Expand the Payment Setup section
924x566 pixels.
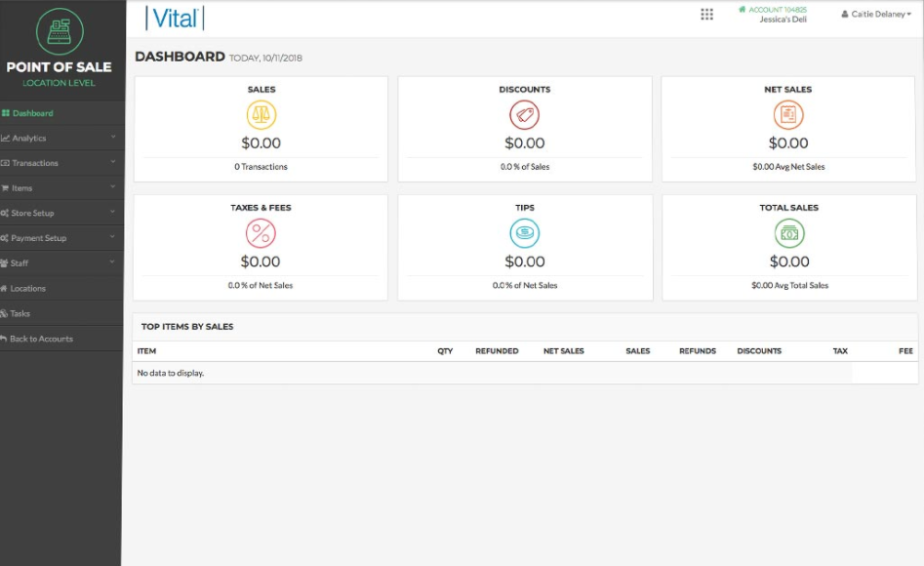click(60, 238)
